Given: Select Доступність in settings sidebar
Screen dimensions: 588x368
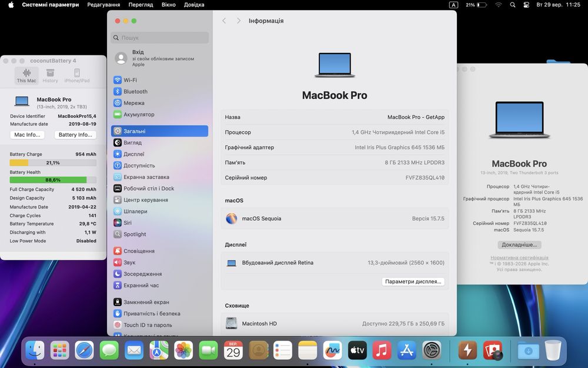Looking at the screenshot, I should [159, 165].
